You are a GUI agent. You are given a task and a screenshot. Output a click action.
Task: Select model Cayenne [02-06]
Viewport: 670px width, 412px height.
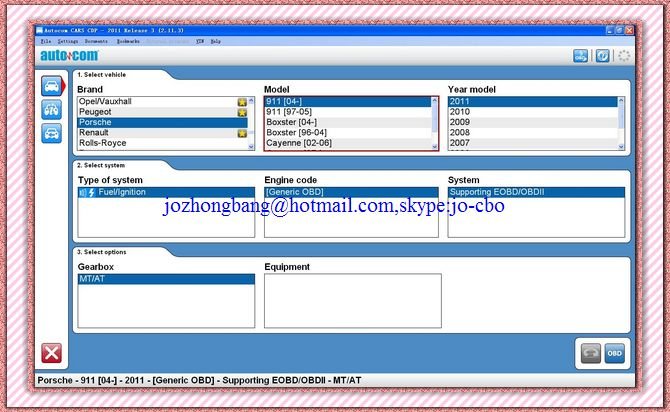tap(348, 143)
